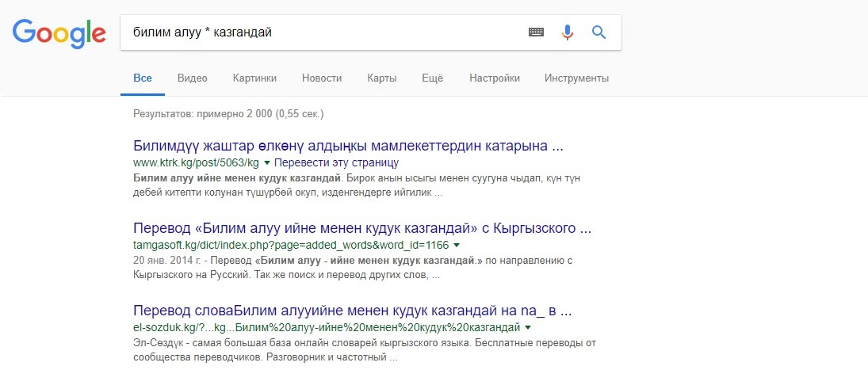
Task: Start voice search with microphone icon
Action: 568,32
